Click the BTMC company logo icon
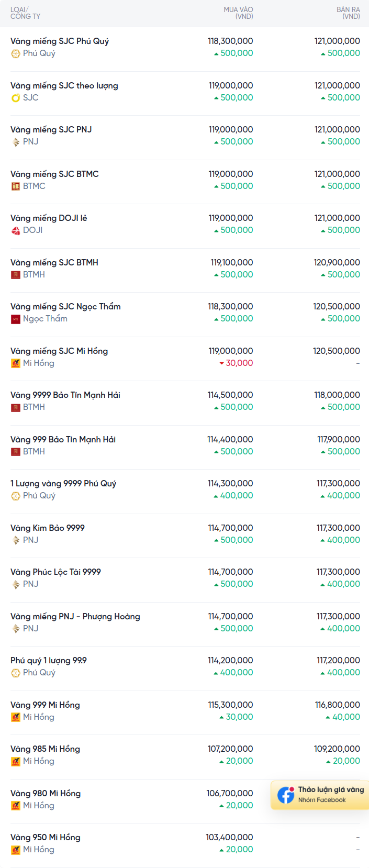Screen dimensions: 369x868 16,186
